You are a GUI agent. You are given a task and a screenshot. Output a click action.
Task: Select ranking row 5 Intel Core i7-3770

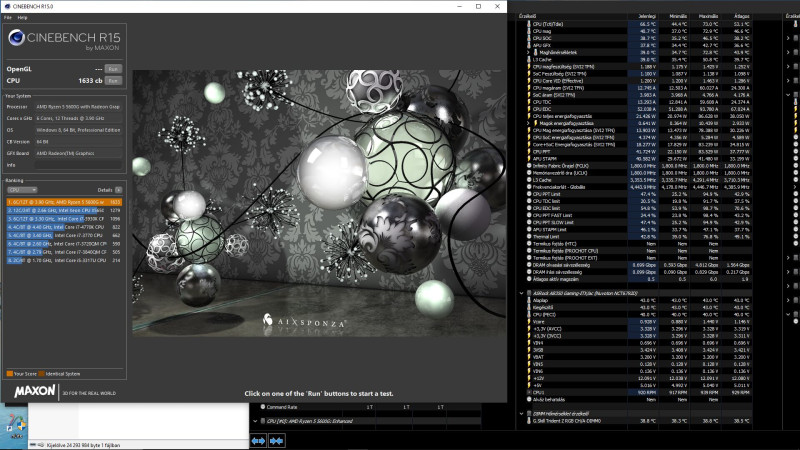tap(64, 235)
